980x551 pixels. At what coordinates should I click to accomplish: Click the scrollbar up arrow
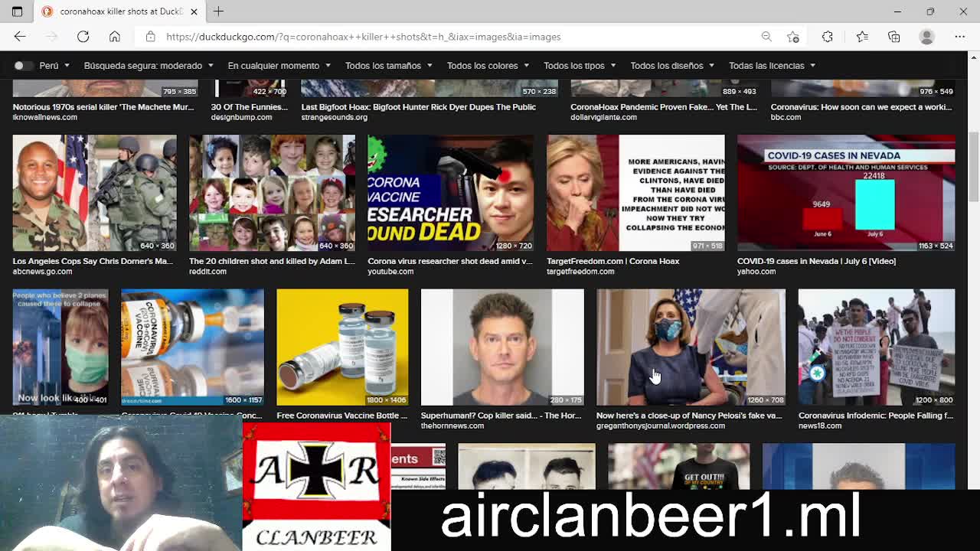tap(974, 58)
